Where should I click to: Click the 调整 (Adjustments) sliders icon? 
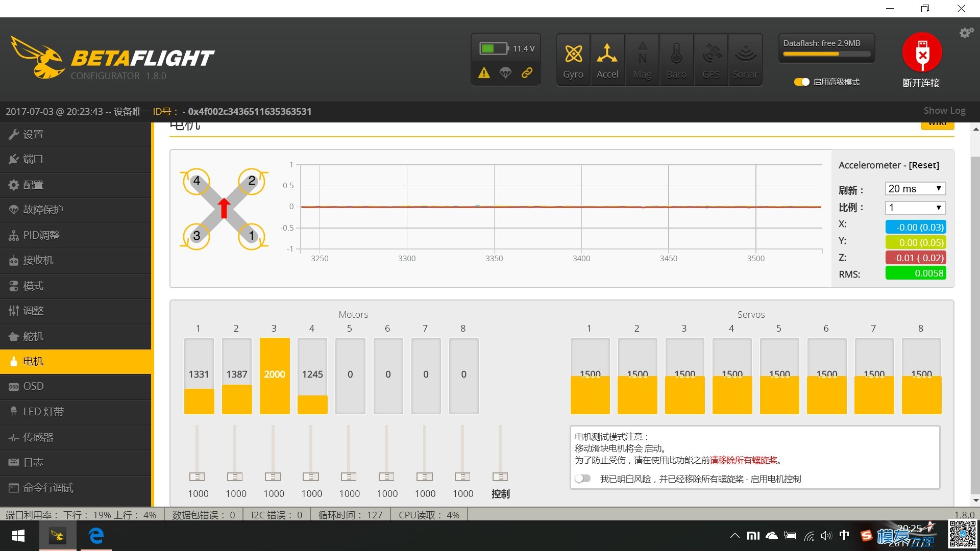[x=14, y=311]
